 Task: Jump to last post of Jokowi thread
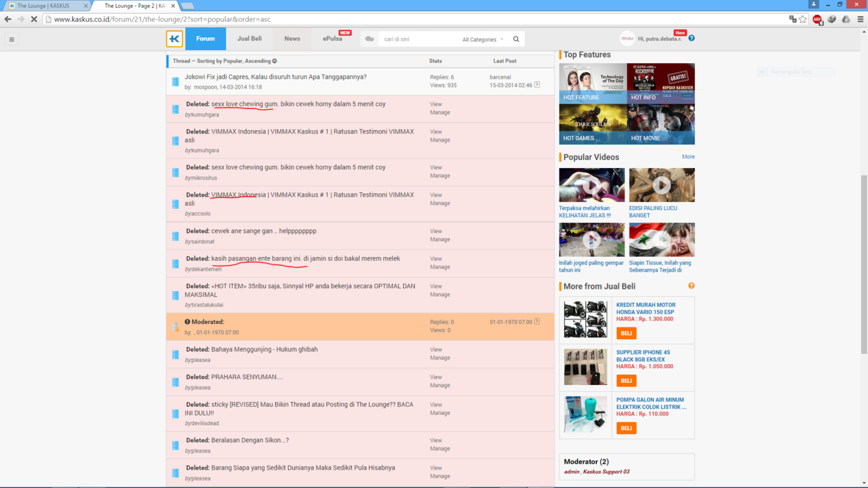537,85
